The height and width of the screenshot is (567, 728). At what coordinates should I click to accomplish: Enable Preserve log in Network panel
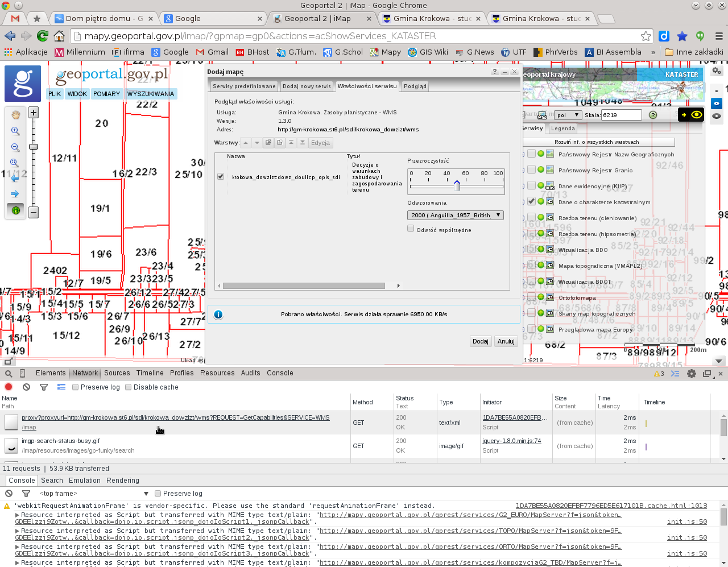(75, 387)
